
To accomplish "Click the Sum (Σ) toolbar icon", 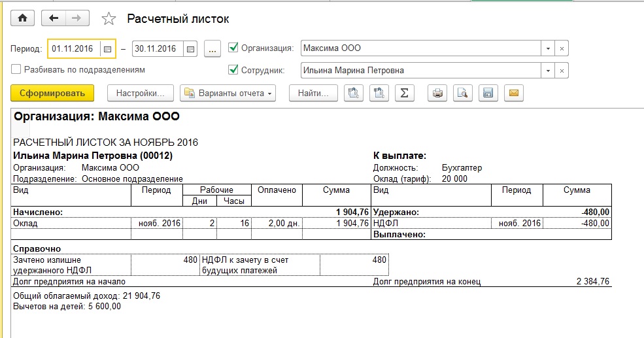I will 404,93.
